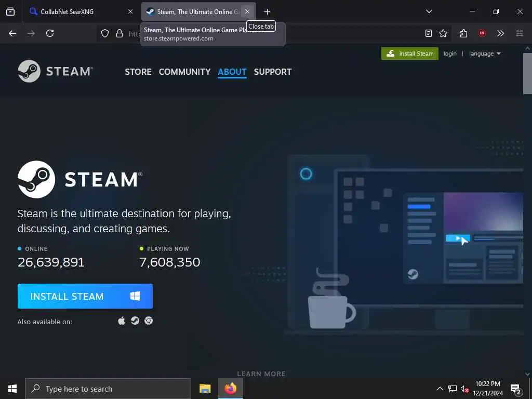The image size is (532, 399).
Task: Click the scrollbar down arrow
Action: coord(527,374)
